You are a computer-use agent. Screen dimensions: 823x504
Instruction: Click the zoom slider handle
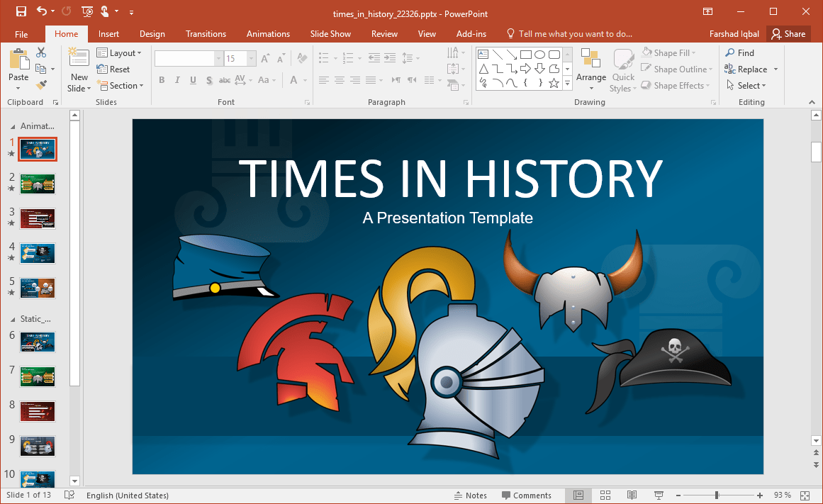[717, 495]
